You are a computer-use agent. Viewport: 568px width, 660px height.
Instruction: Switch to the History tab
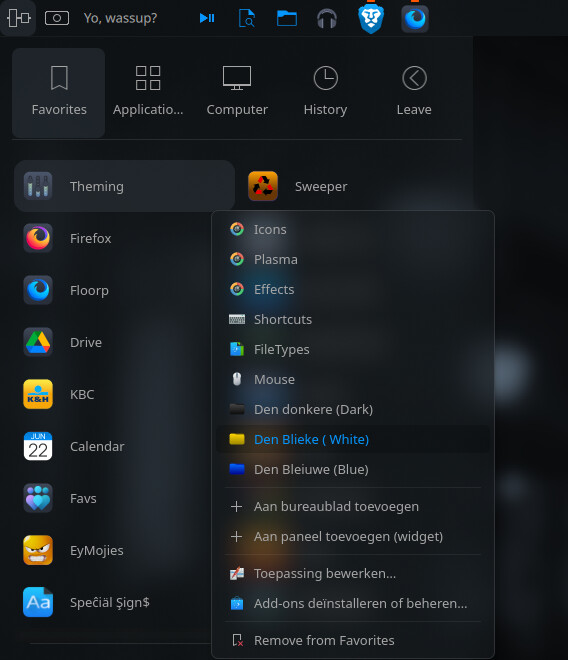(325, 93)
